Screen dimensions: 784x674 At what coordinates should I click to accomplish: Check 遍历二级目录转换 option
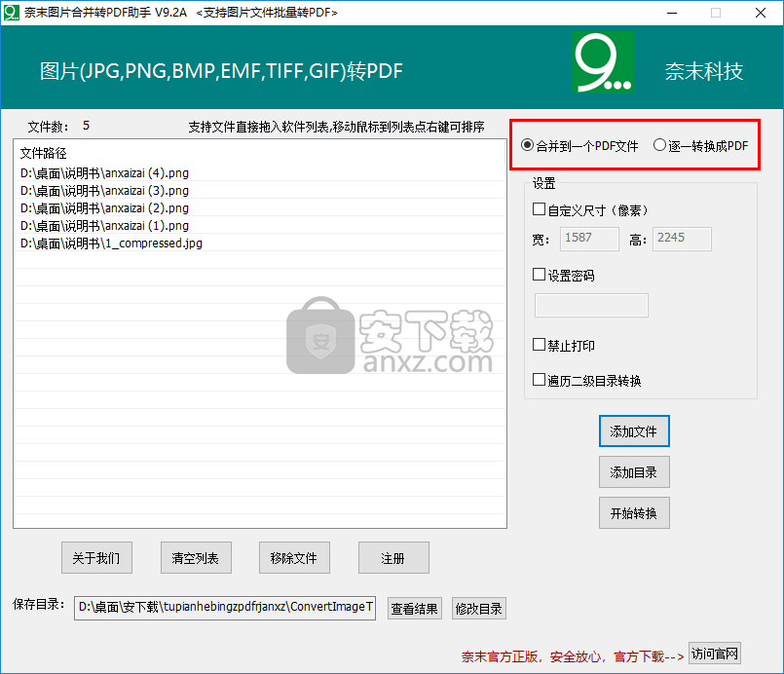539,380
